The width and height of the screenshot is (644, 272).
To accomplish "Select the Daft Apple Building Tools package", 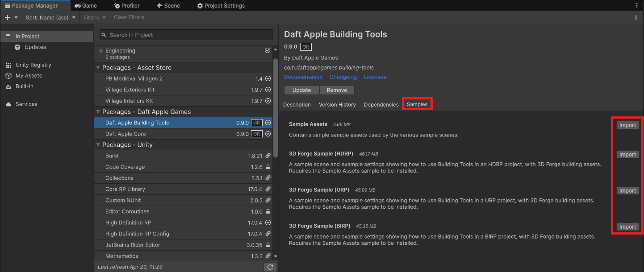I will coord(183,123).
